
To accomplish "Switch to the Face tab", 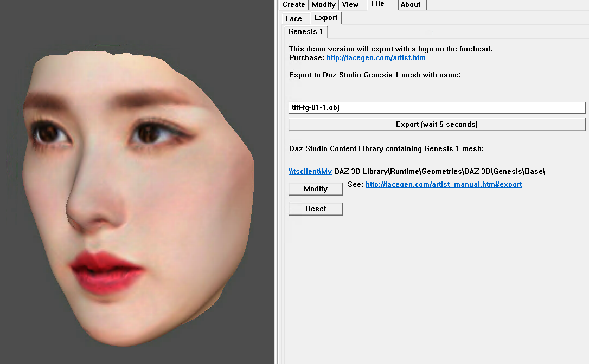I will [295, 18].
